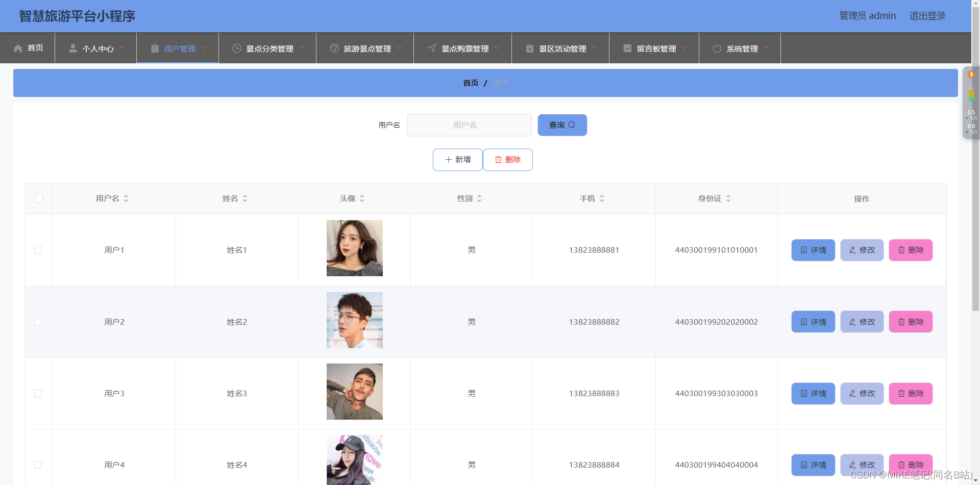Click the pencil icon in 用户1 修改 button
Viewport: 980px width, 485px height.
tap(852, 250)
